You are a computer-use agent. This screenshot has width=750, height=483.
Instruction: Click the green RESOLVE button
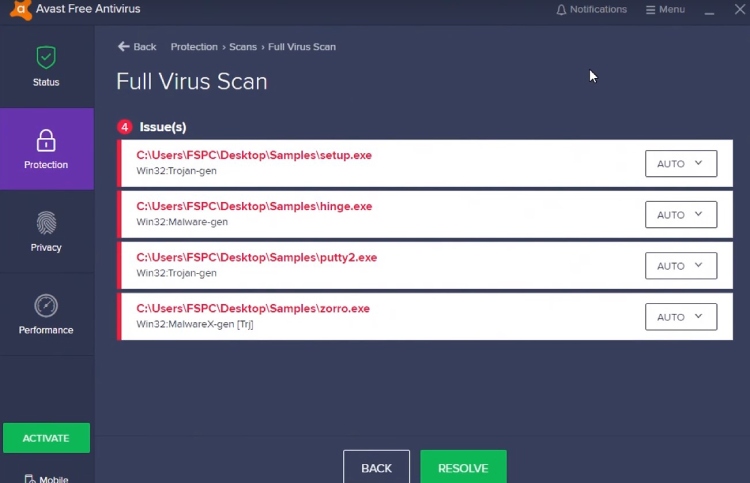tap(463, 467)
